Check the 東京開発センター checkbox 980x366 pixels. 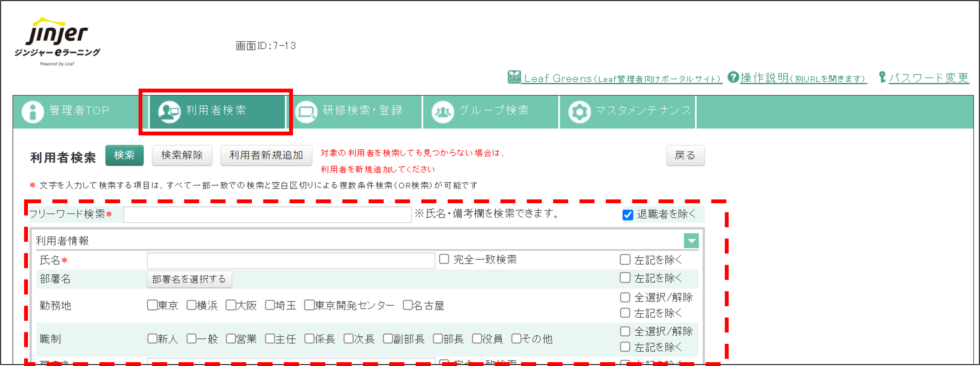pos(309,305)
